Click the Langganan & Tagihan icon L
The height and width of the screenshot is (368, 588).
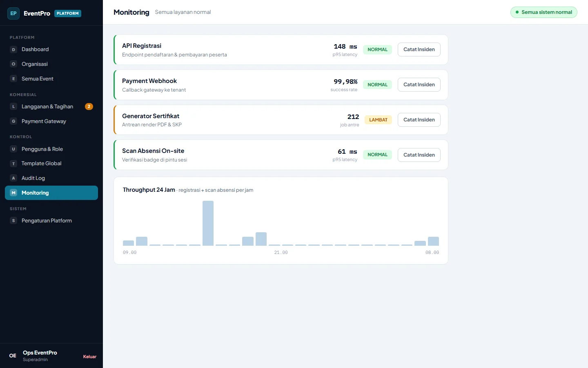coord(13,107)
